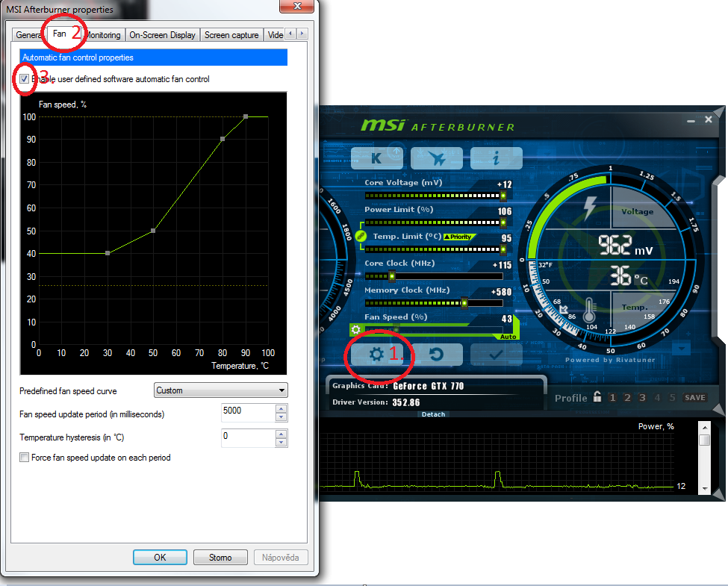Click the airplane logo button in Afterburner
The image size is (728, 586).
(437, 158)
